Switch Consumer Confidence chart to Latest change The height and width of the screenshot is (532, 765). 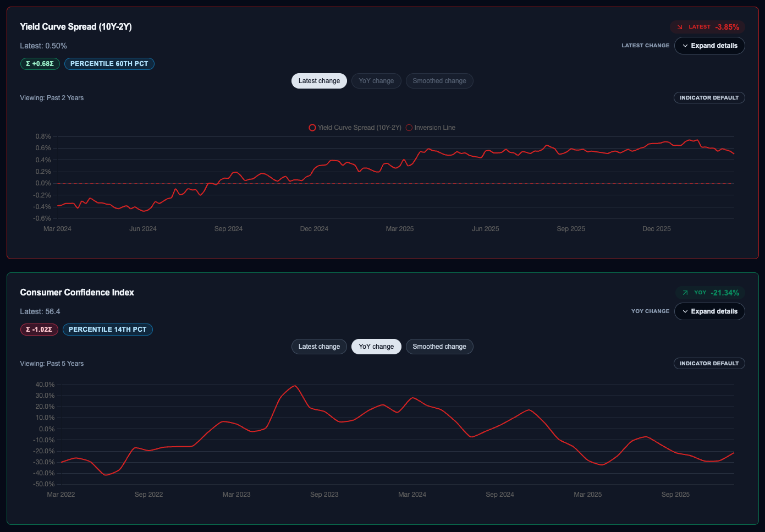[x=319, y=347]
